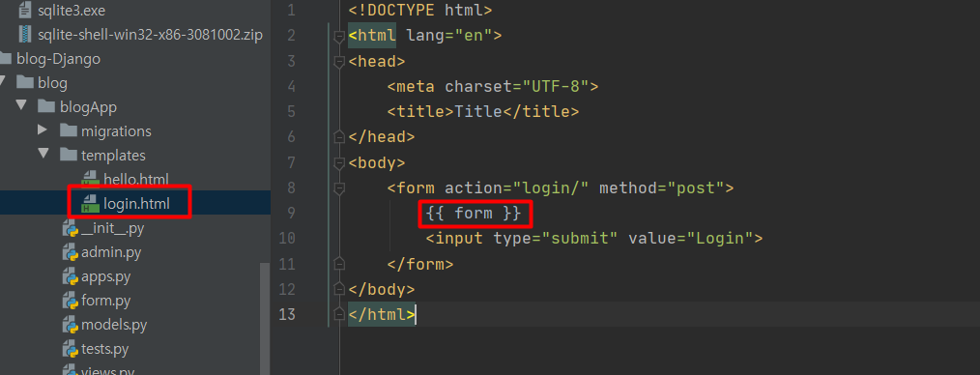Fold the form tag on line 8
Viewport: 980px width, 375px height.
(x=339, y=188)
